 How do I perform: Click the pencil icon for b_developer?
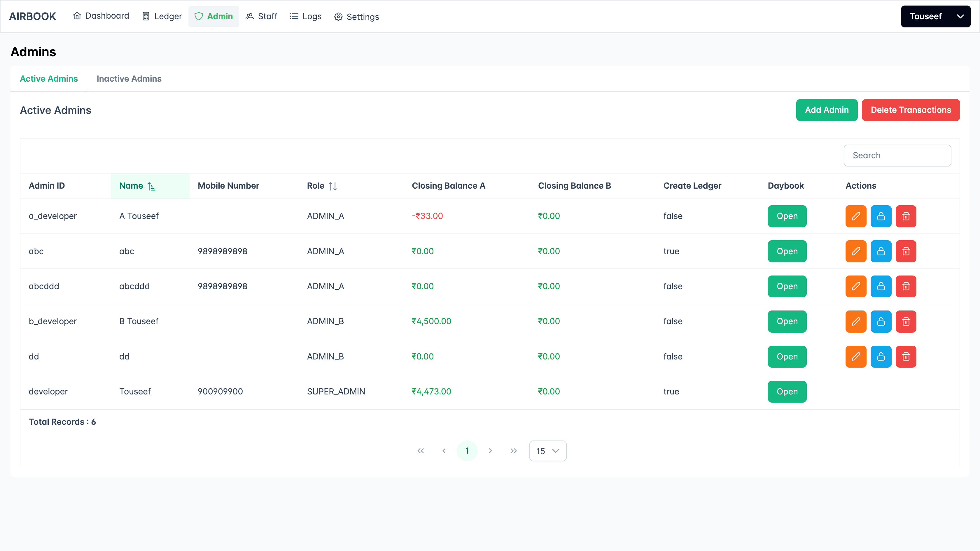tap(855, 321)
